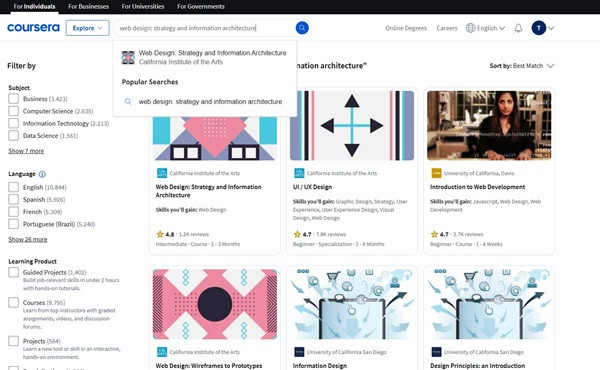Click UC San Diego logo on Design Principles card

(436, 352)
